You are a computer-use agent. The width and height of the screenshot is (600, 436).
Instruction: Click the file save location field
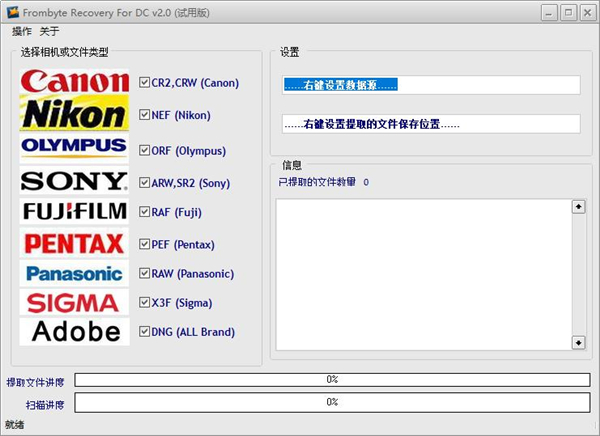pyautogui.click(x=430, y=125)
